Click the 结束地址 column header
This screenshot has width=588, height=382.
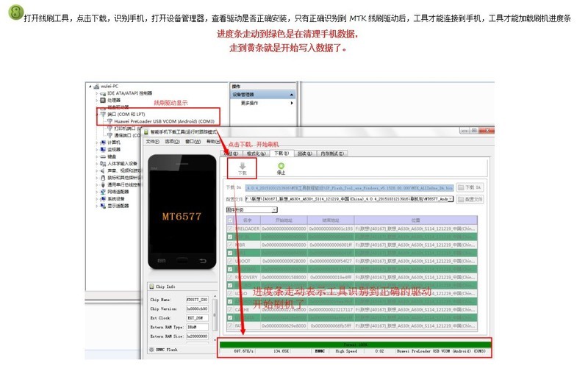(x=330, y=220)
